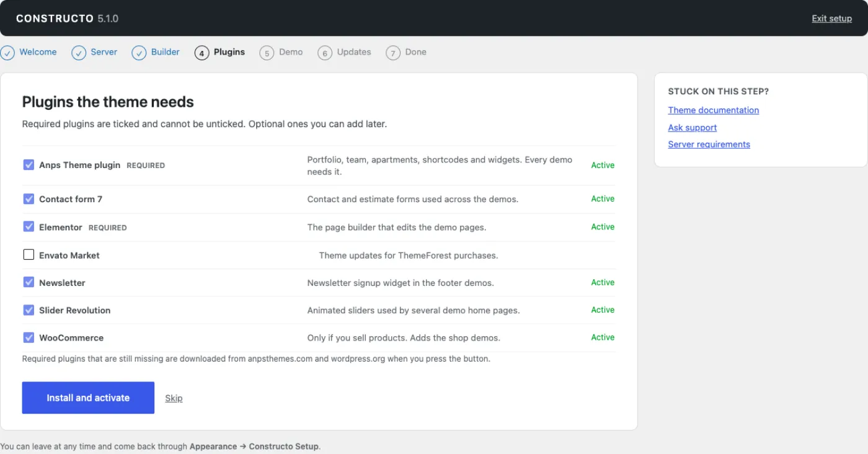Click the Server step checkmark icon
The width and height of the screenshot is (868, 454).
79,53
